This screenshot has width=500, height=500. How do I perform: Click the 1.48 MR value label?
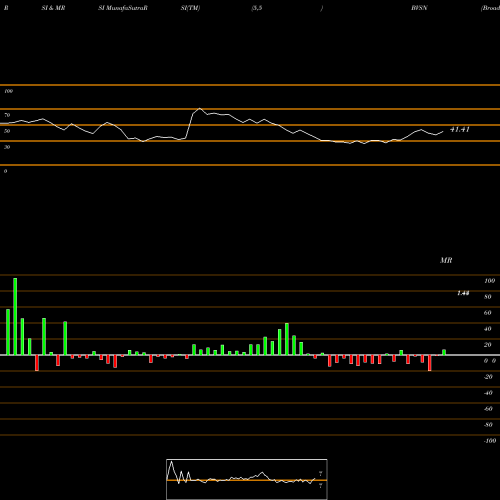click(x=463, y=293)
